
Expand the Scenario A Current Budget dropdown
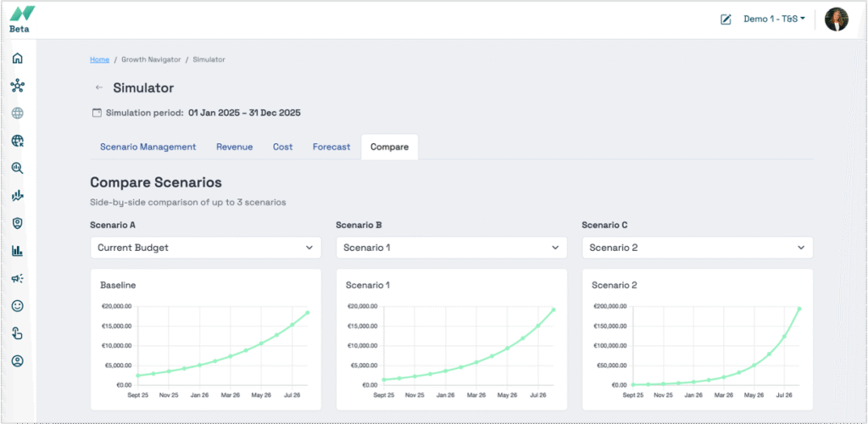coord(205,248)
